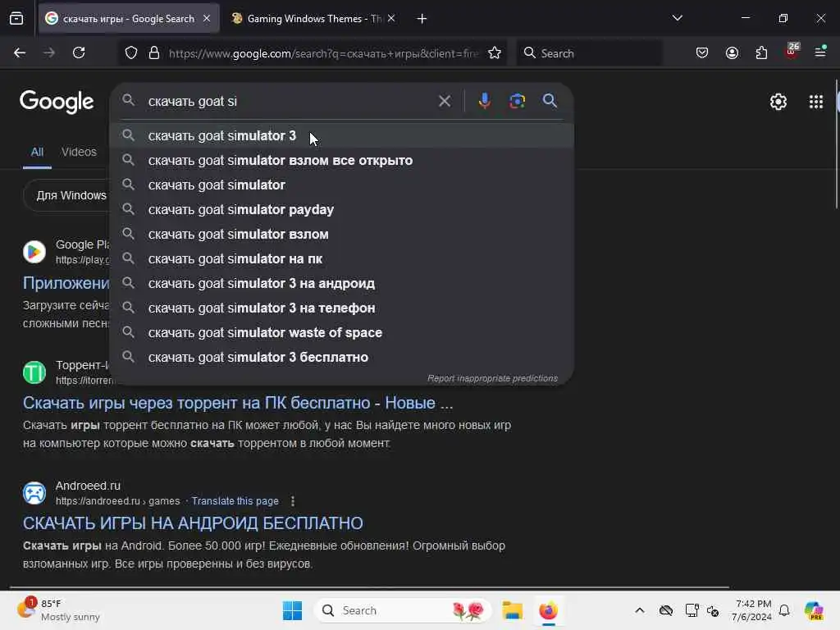Pick suggestion goat simulator payday
This screenshot has height=630, width=840.
click(x=341, y=209)
